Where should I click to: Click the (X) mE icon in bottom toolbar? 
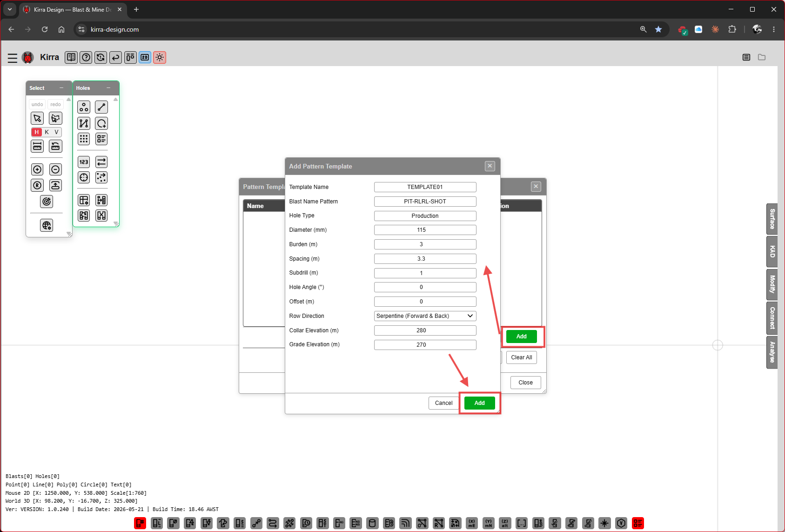(472, 523)
